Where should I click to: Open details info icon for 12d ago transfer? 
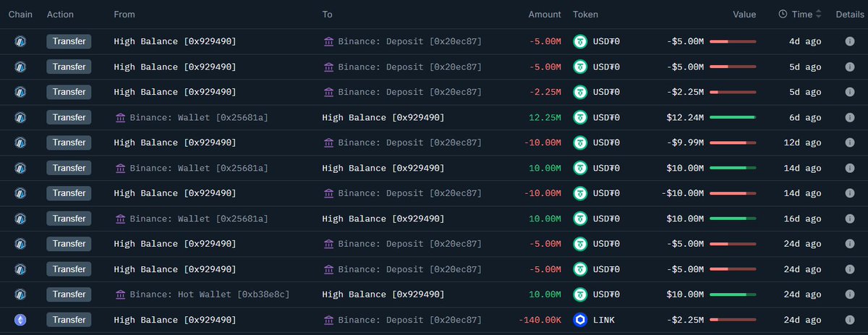(x=850, y=143)
